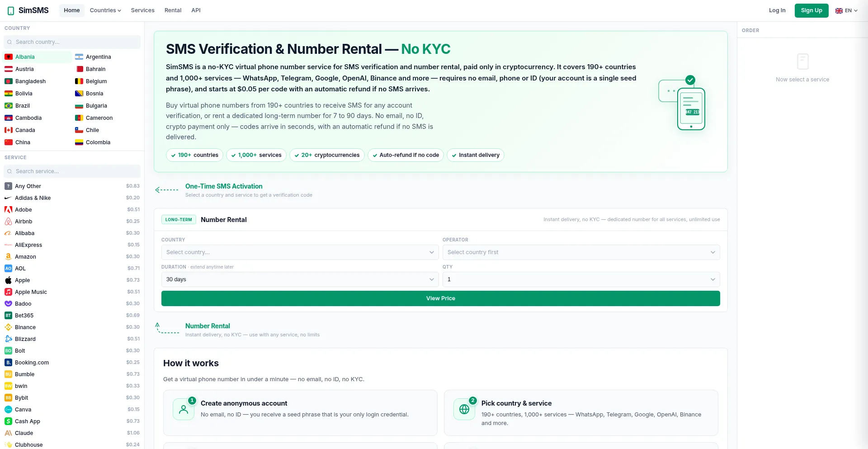Screen dimensions: 868x449
Task: Open the Countries dropdown menu
Action: (105, 10)
